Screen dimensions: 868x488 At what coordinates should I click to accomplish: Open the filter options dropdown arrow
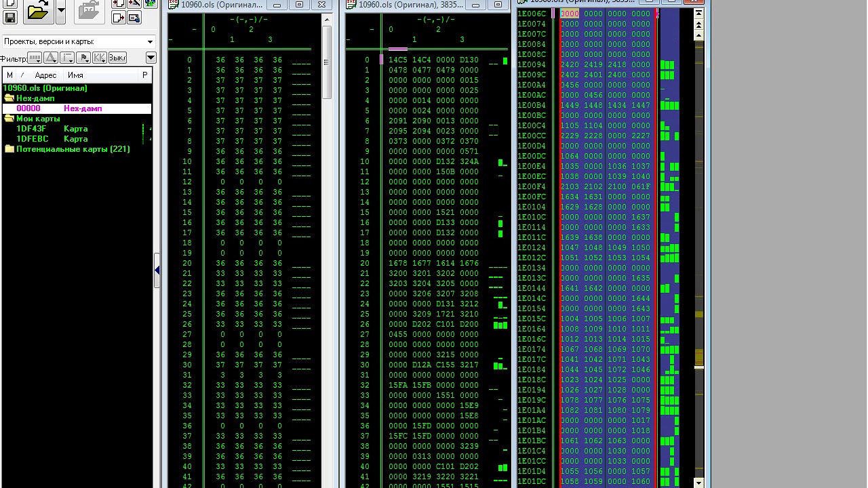[151, 58]
